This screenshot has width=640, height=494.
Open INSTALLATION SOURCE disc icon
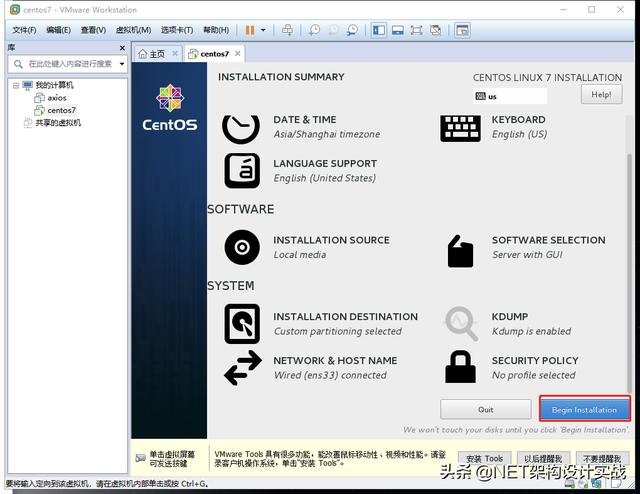242,247
